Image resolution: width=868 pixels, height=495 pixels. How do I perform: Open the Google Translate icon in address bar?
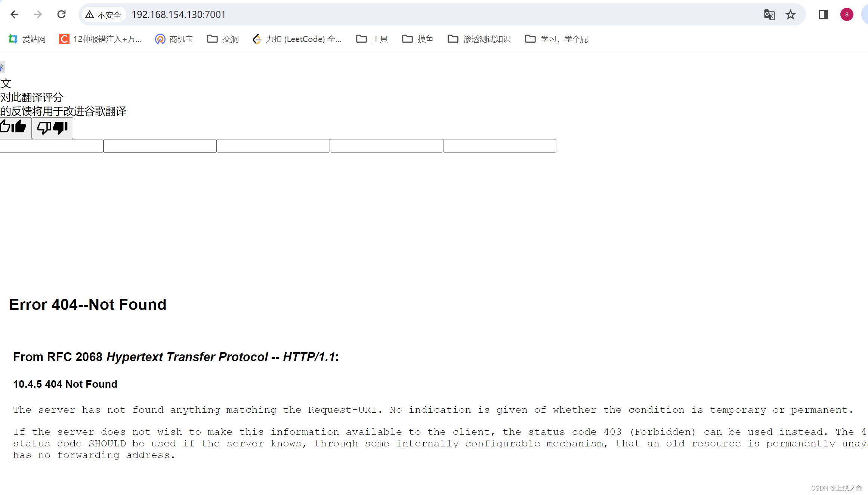tap(769, 15)
